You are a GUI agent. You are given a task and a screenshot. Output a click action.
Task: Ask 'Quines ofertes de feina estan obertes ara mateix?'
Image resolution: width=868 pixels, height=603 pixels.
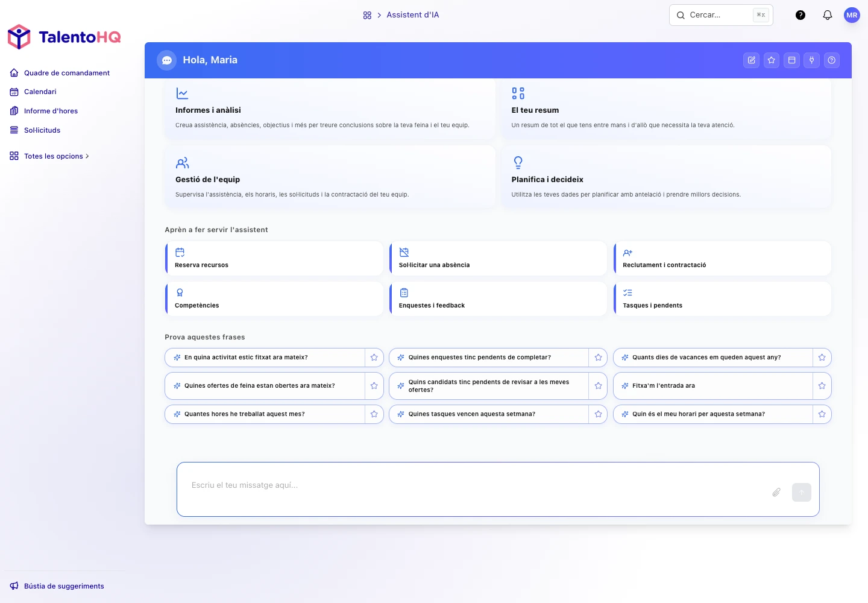265,386
